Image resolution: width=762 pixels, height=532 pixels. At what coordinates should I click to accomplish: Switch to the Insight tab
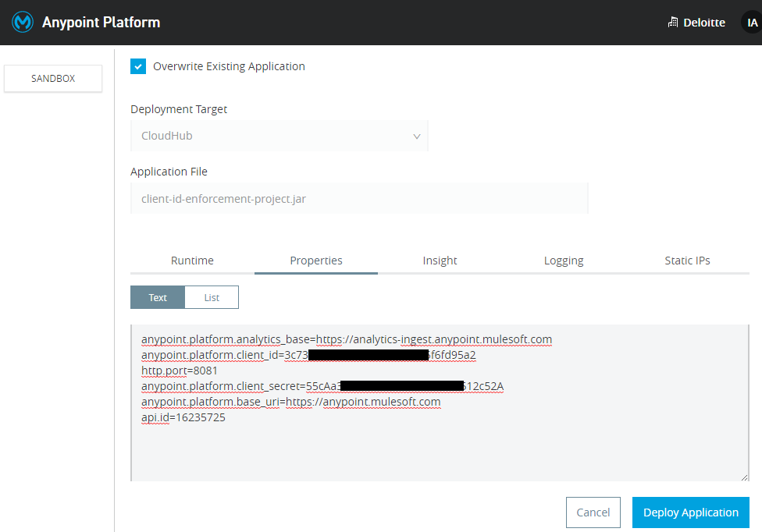tap(440, 261)
